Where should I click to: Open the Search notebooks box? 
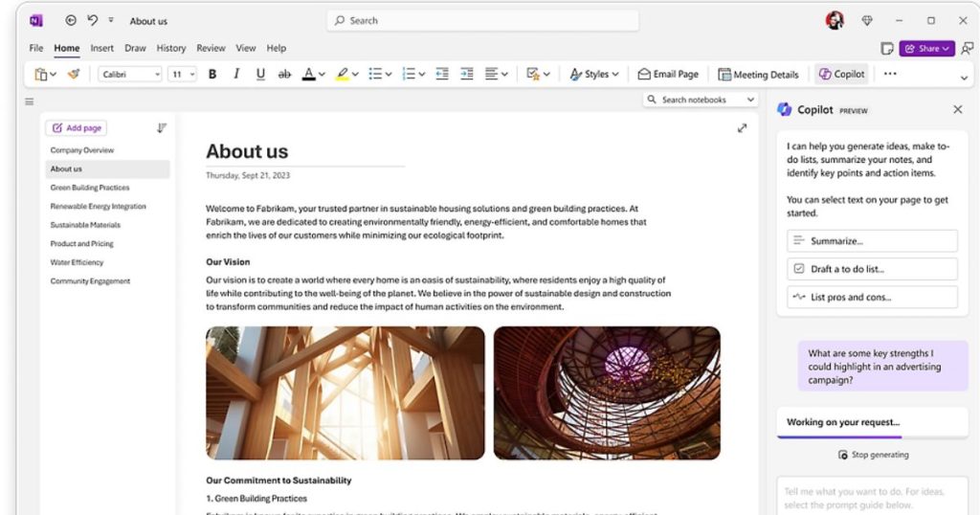701,100
